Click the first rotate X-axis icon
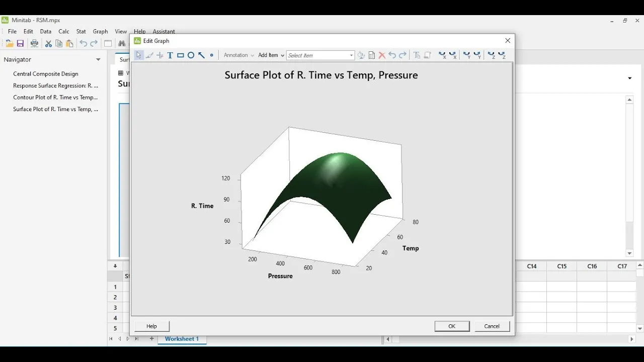Screen dimensions: 644x362 442,55
